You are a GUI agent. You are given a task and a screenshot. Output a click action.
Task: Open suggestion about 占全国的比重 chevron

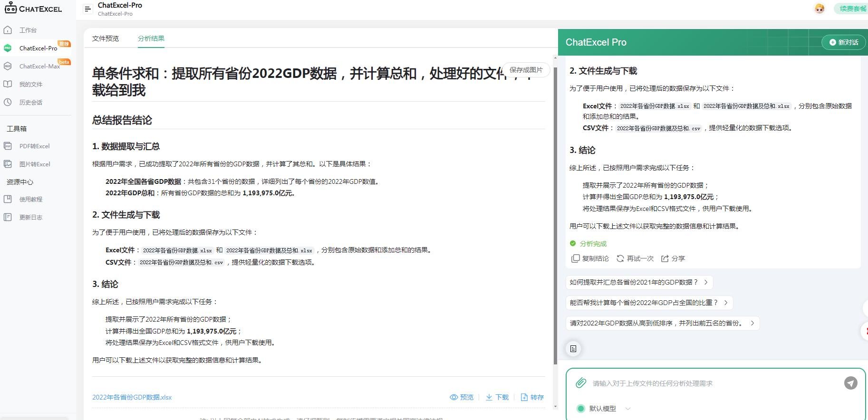(x=726, y=303)
